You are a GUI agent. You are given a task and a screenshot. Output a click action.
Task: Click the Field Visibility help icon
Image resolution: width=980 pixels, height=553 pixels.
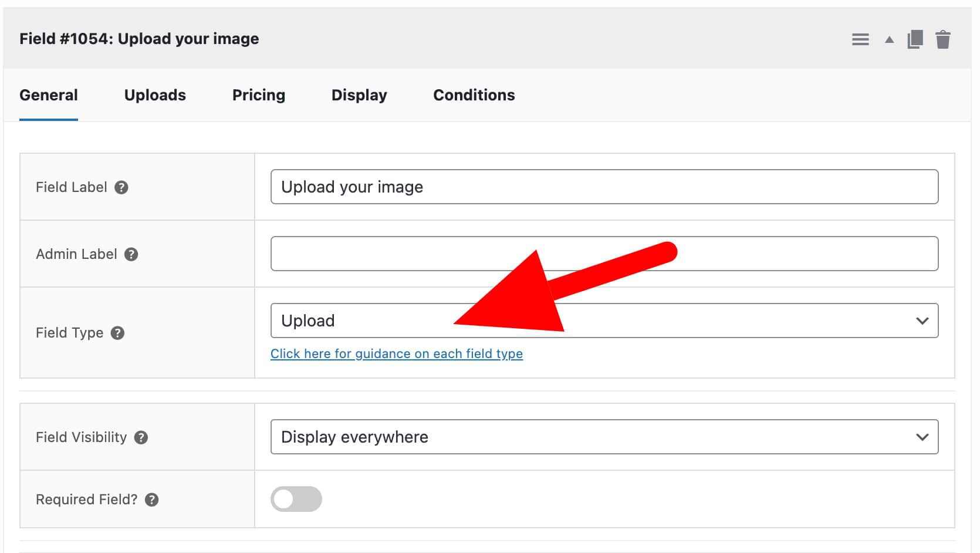[140, 437]
